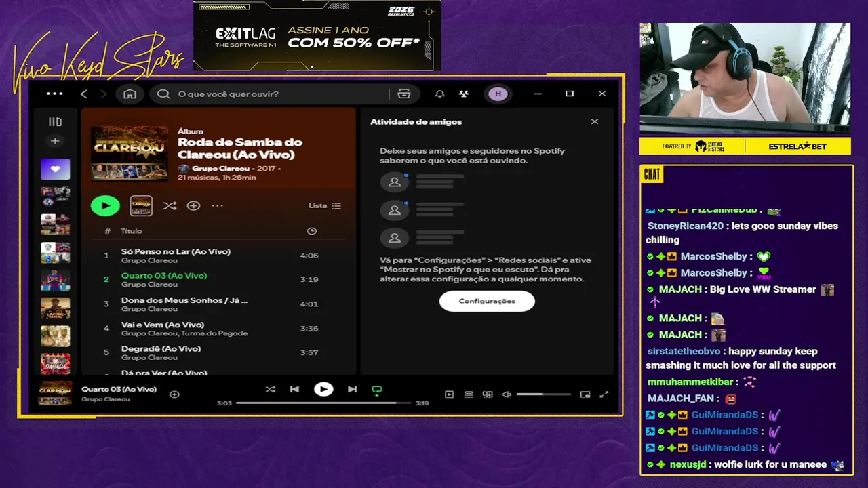This screenshot has width=868, height=488.
Task: Click small album preview thumbnail next to play
Action: tap(141, 205)
